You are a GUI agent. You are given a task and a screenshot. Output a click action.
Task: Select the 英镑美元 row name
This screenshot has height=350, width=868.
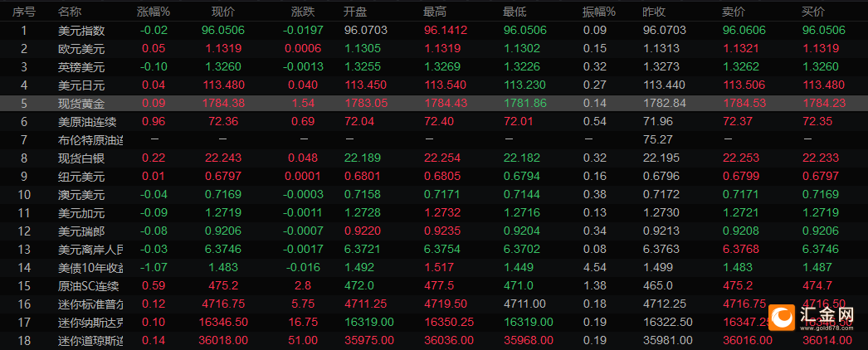click(x=80, y=67)
